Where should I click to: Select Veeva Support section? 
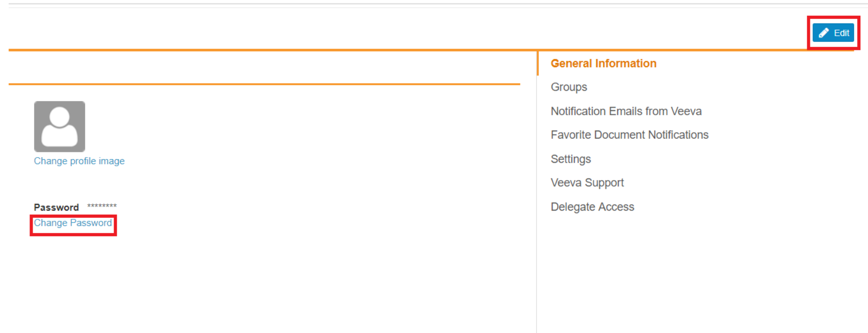[587, 183]
